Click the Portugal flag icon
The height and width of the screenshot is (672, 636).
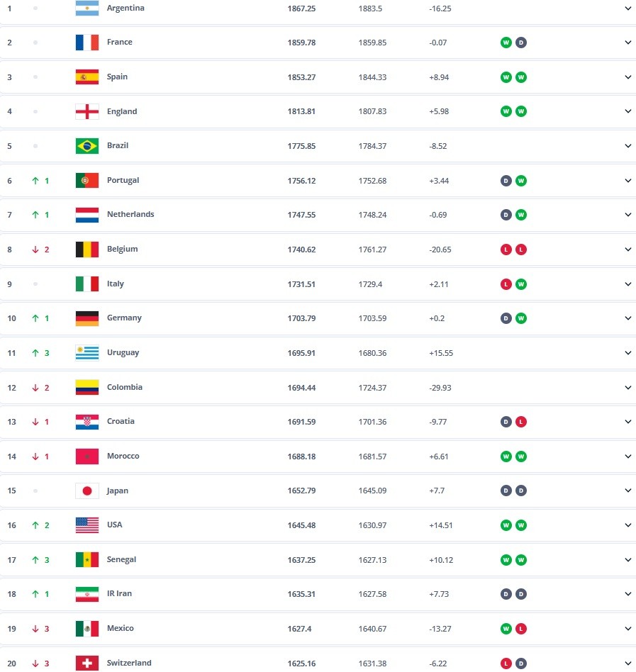point(87,181)
